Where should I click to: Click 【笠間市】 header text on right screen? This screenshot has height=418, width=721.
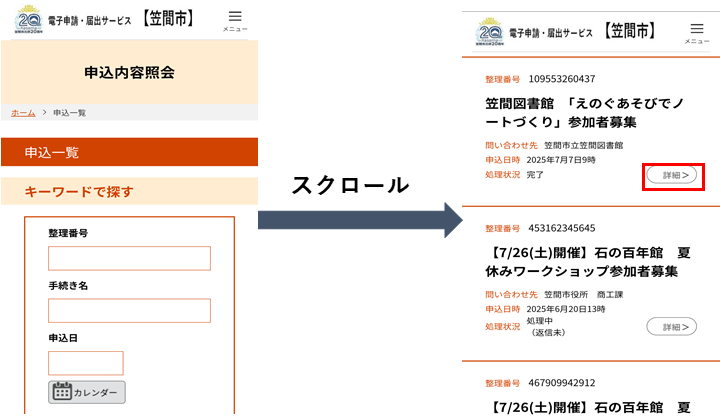(x=629, y=31)
